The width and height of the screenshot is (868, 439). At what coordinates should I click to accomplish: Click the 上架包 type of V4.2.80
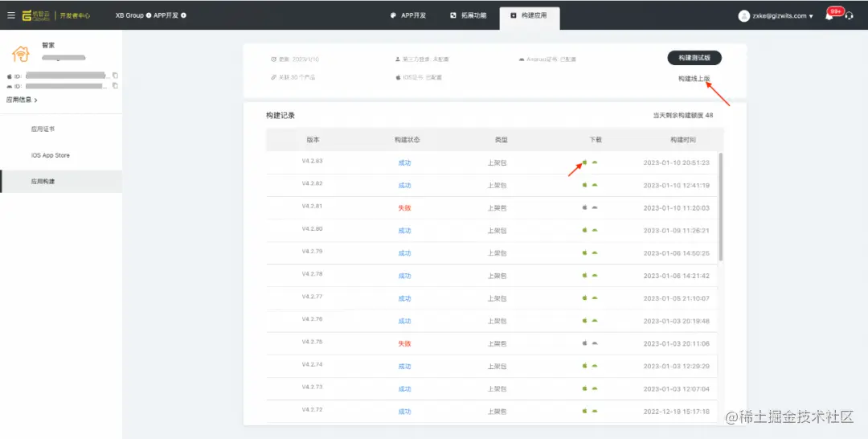497,231
